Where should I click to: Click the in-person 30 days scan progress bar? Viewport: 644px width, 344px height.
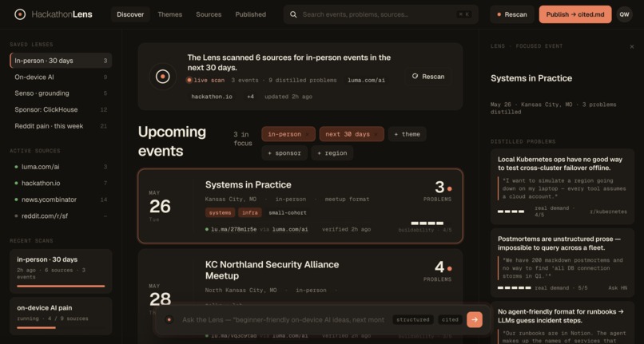coord(61,286)
